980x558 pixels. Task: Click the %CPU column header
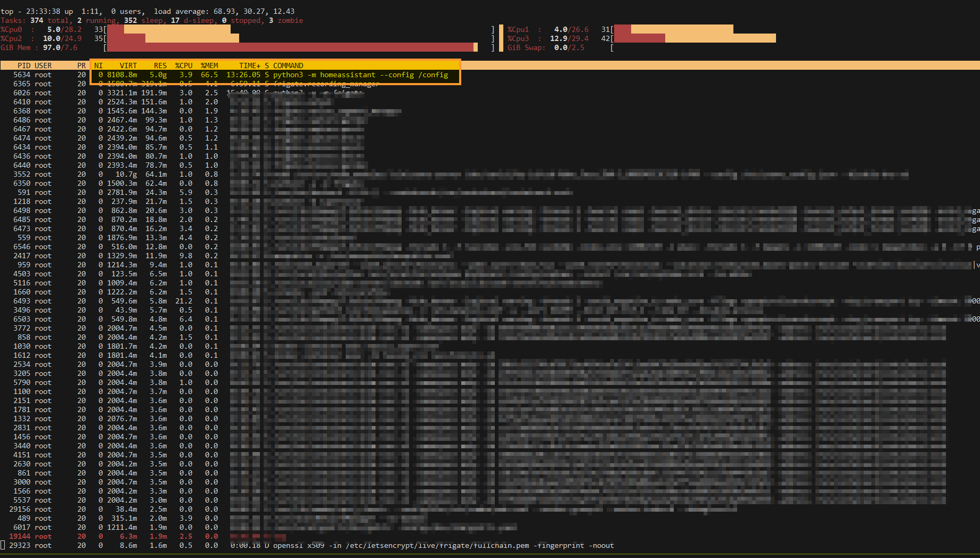(x=184, y=65)
